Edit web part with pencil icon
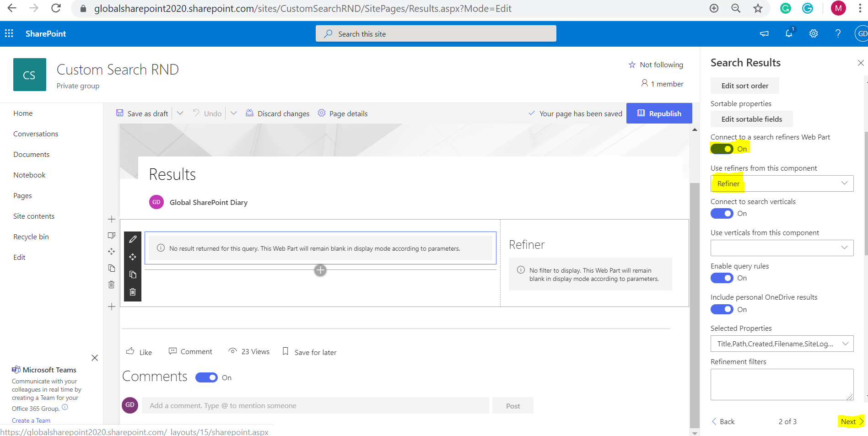This screenshot has width=868, height=436. (133, 239)
